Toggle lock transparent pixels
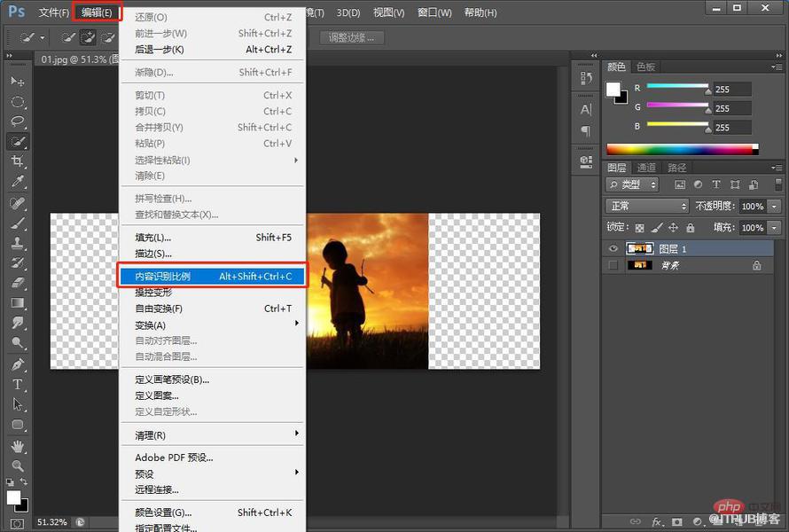 click(x=639, y=228)
